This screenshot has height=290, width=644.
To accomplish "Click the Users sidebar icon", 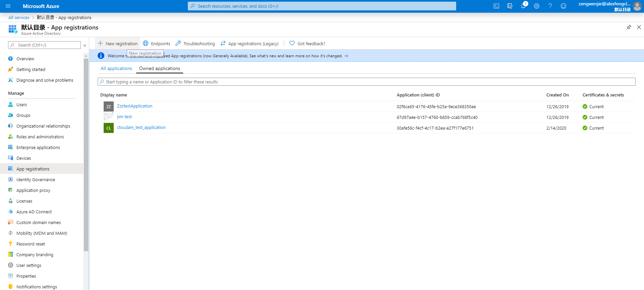I will (10, 104).
